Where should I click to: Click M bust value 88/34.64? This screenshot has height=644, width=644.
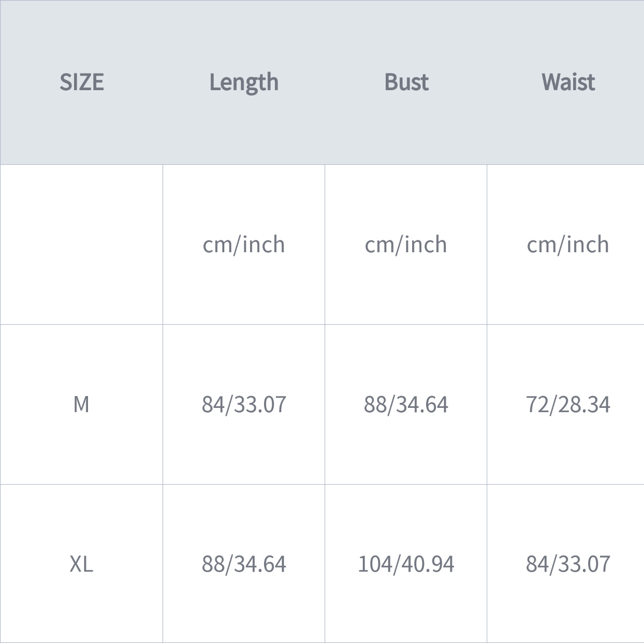click(x=406, y=404)
